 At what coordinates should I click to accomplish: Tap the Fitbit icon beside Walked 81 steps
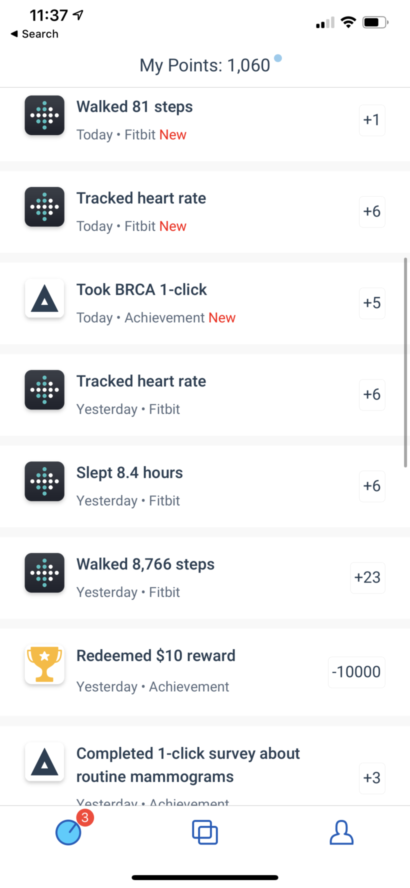click(x=44, y=115)
